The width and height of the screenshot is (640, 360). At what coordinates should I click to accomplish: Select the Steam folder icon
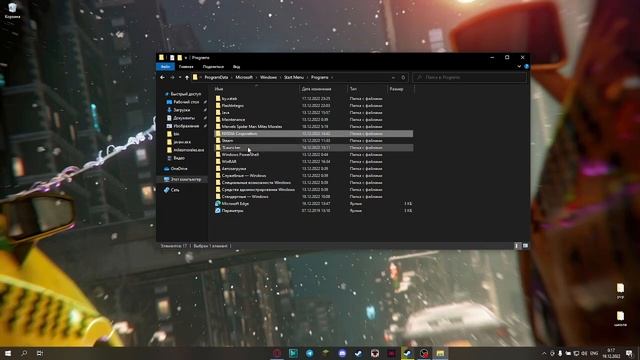pyautogui.click(x=218, y=140)
